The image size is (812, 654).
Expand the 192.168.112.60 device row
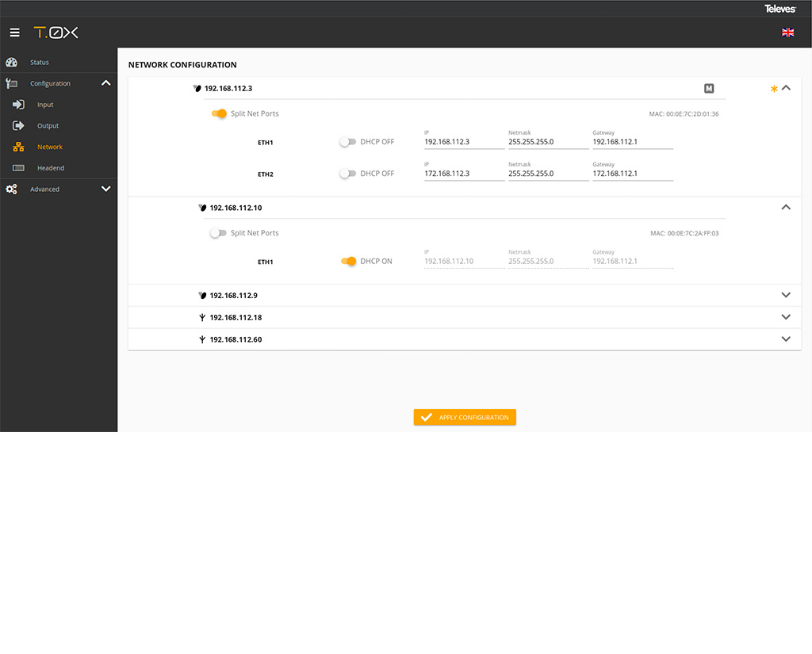[786, 339]
